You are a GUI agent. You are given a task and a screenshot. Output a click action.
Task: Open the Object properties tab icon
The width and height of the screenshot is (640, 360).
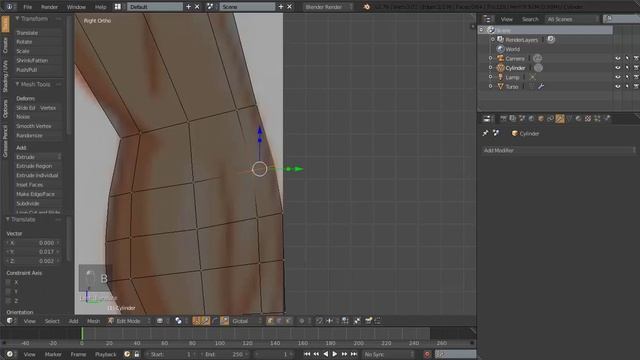540,118
